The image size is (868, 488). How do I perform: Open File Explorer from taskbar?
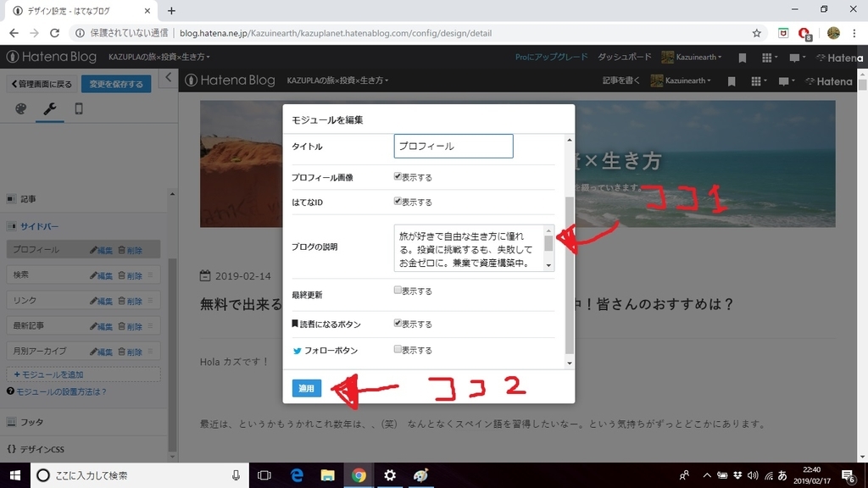[x=328, y=475]
